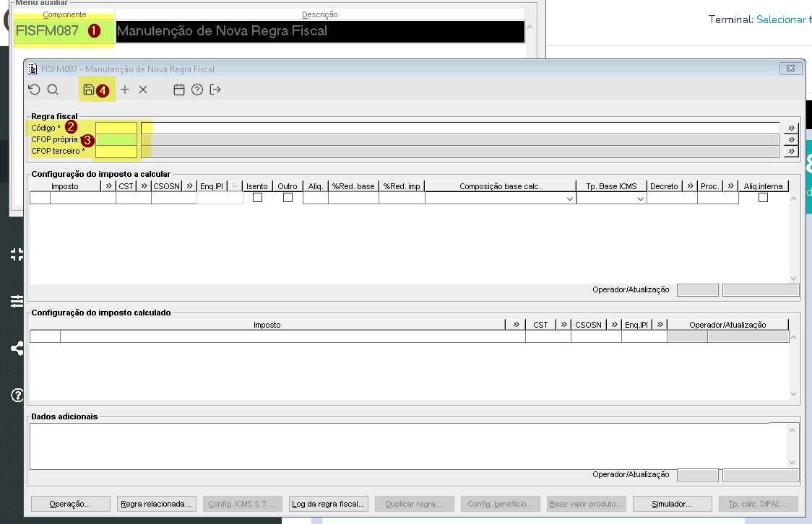
Task: Click scroll-down arrow of calculado grid
Action: 793,393
